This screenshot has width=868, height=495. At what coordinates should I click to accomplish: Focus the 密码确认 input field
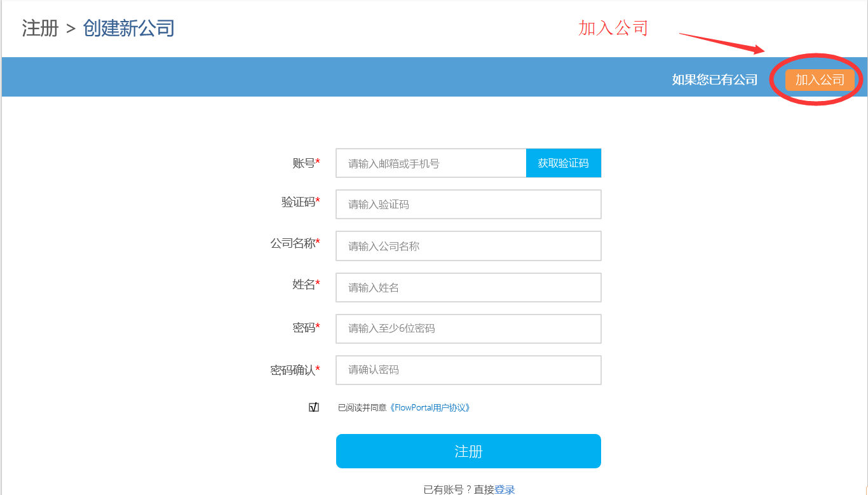point(468,370)
